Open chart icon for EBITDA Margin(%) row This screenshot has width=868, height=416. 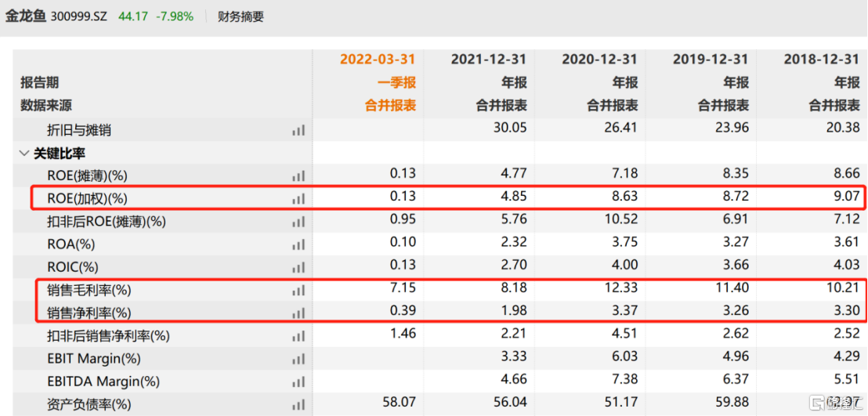(298, 382)
